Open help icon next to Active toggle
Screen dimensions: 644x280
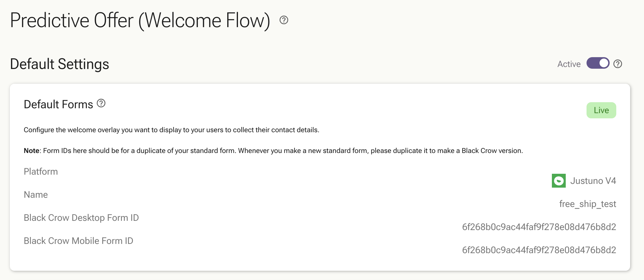618,64
